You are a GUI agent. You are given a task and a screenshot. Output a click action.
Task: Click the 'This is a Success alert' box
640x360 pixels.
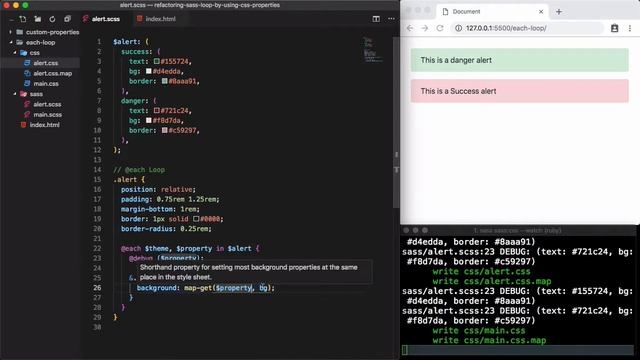520,91
